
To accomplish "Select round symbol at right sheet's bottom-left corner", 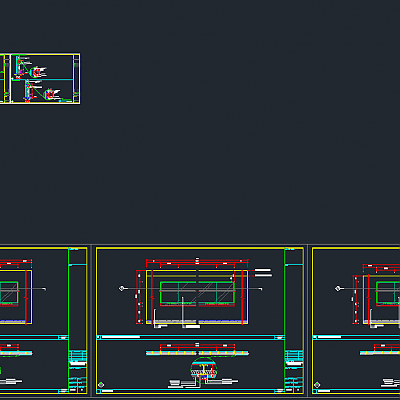I will [x=317, y=385].
